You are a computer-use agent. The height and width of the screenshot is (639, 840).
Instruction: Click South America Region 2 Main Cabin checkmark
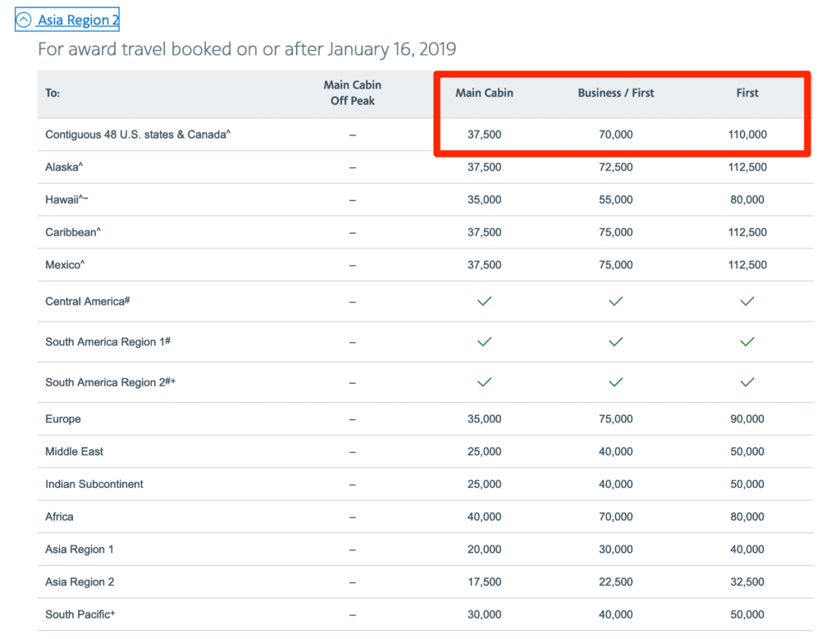click(x=484, y=382)
